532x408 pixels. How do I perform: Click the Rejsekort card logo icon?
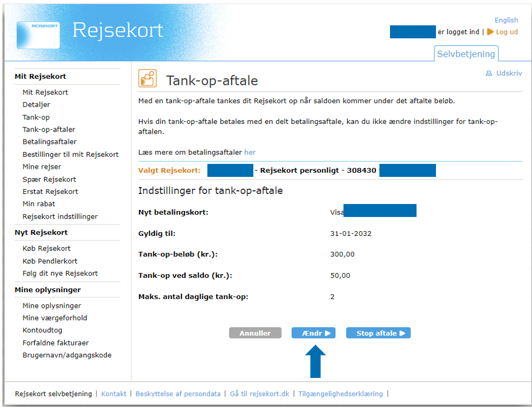pos(38,35)
